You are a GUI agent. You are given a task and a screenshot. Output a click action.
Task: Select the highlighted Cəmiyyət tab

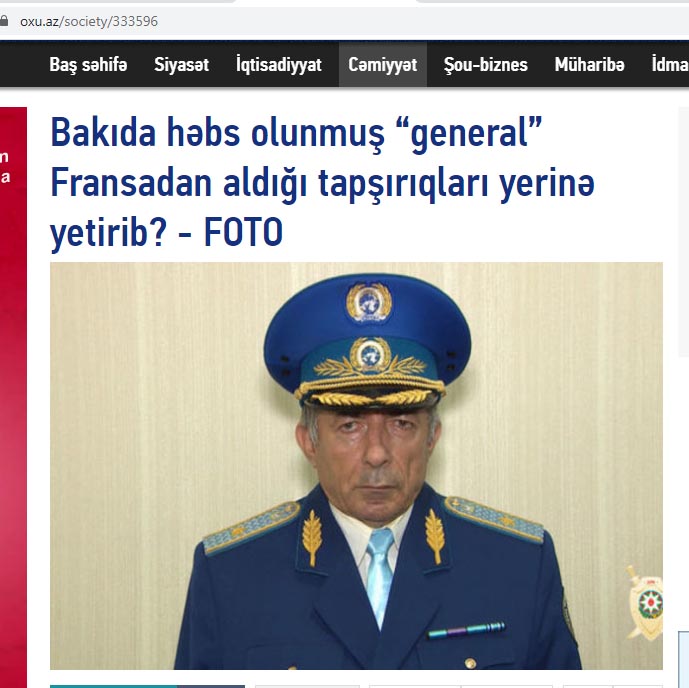[383, 65]
